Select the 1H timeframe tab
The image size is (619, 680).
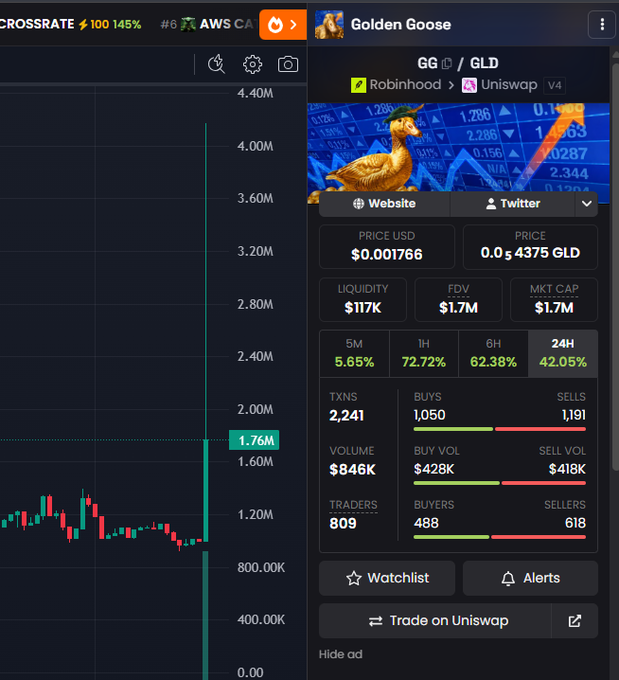coord(424,353)
